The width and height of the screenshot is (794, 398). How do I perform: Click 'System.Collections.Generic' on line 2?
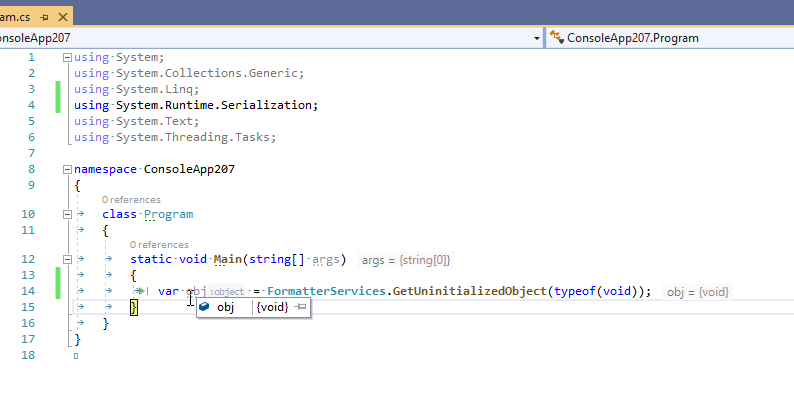[208, 73]
